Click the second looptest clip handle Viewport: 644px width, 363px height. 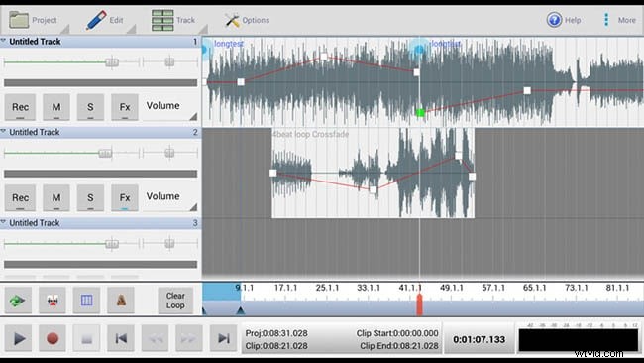tap(419, 50)
